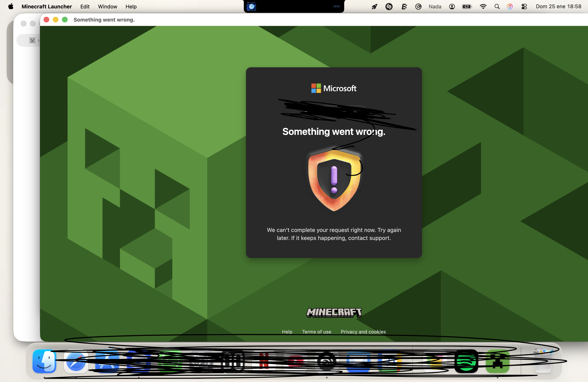The width and height of the screenshot is (588, 382).
Task: Open the Edit menu
Action: 85,6
